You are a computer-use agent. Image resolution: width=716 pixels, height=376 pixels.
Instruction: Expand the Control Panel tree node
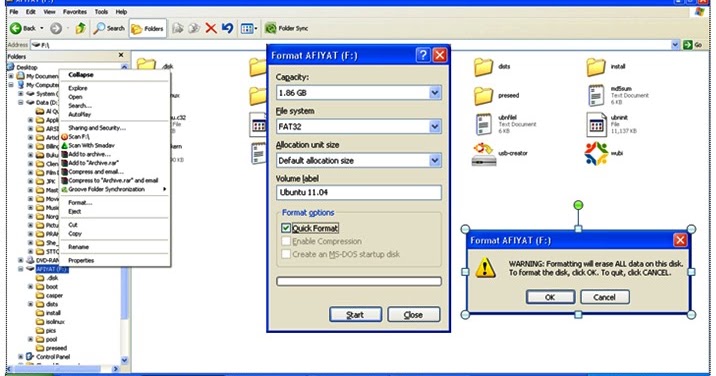(21, 357)
